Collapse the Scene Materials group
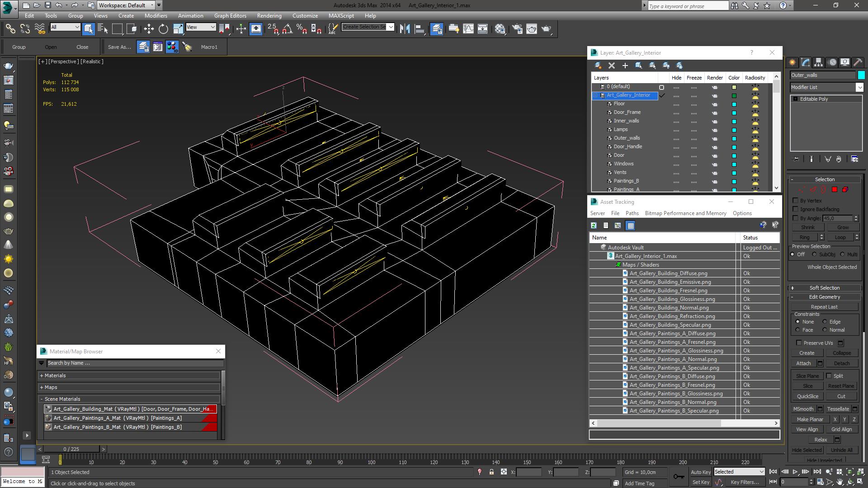Screen dimensions: 868x488 coord(129,399)
